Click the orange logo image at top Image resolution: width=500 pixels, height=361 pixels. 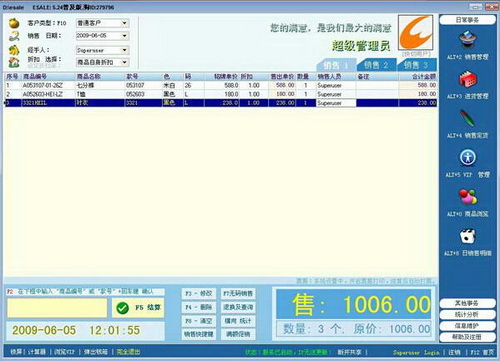(x=416, y=33)
